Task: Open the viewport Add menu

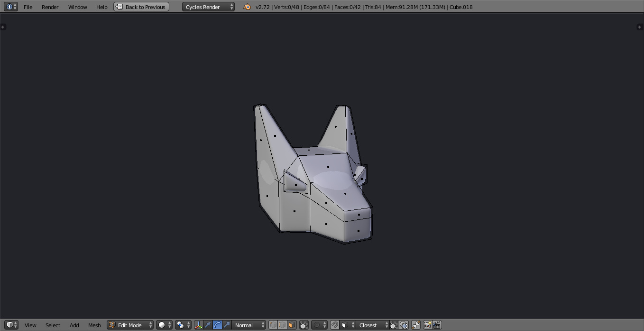Action: [x=74, y=325]
